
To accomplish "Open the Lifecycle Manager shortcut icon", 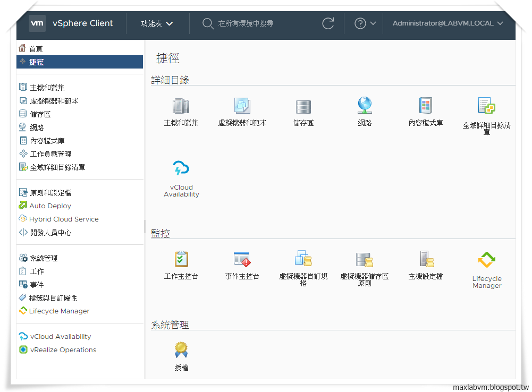I will [x=486, y=260].
